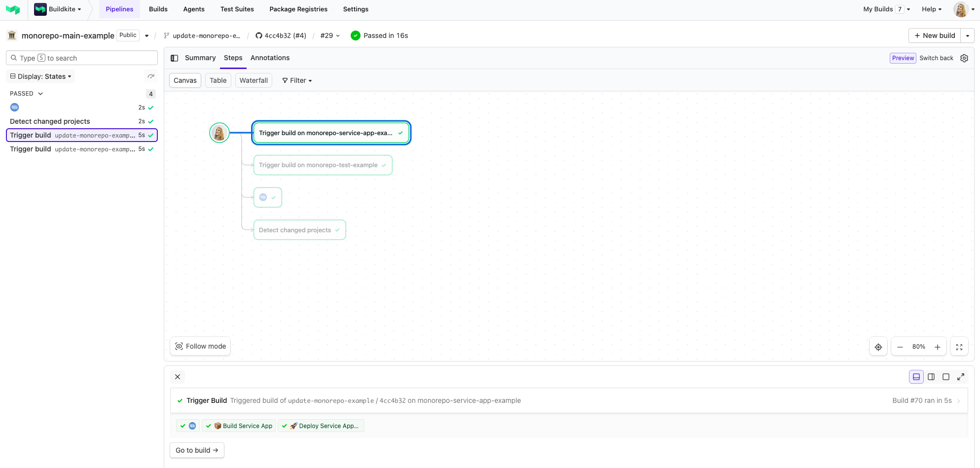
Task: Close the step detail panel
Action: pyautogui.click(x=178, y=377)
